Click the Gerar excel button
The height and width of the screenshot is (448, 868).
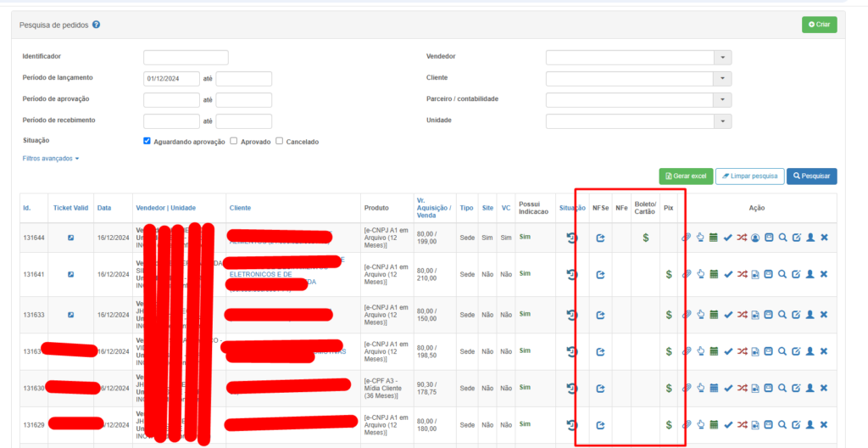(x=685, y=176)
